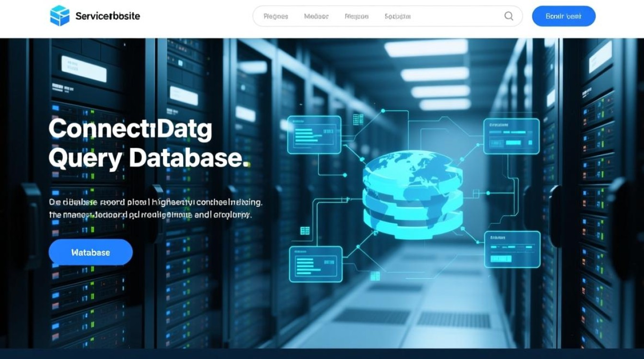Image resolution: width=644 pixels, height=359 pixels.
Task: Select the third navigation item in header
Action: pyautogui.click(x=356, y=16)
